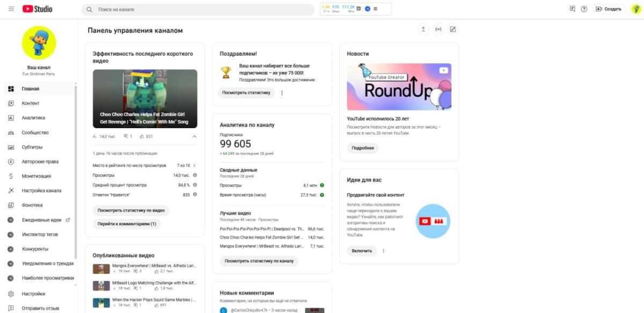Click the Инспектор тегов extension icon
Viewport: 644px width, 313px height.
11,234
